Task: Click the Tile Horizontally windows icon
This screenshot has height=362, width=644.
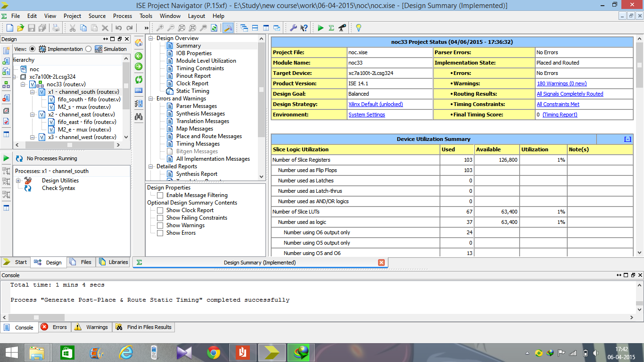Action: (x=255, y=28)
